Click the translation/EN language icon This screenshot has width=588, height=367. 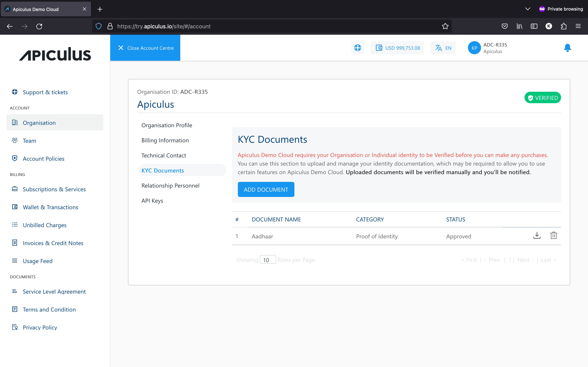[x=443, y=48]
